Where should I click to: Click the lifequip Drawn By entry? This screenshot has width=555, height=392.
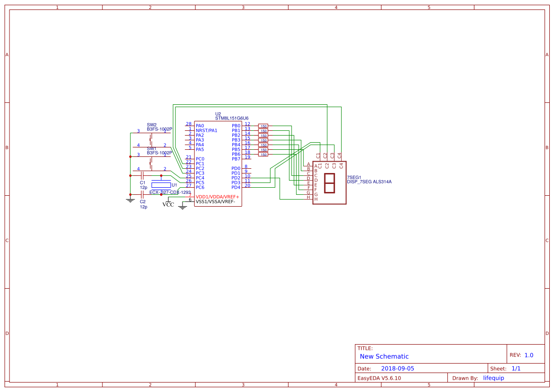tap(493, 377)
